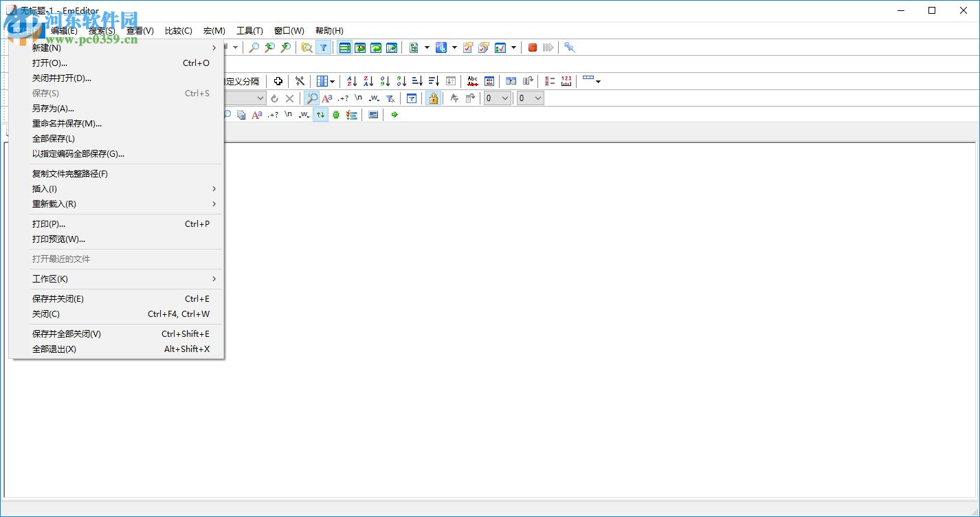
Task: Sort lines ascending A to Z
Action: point(351,80)
